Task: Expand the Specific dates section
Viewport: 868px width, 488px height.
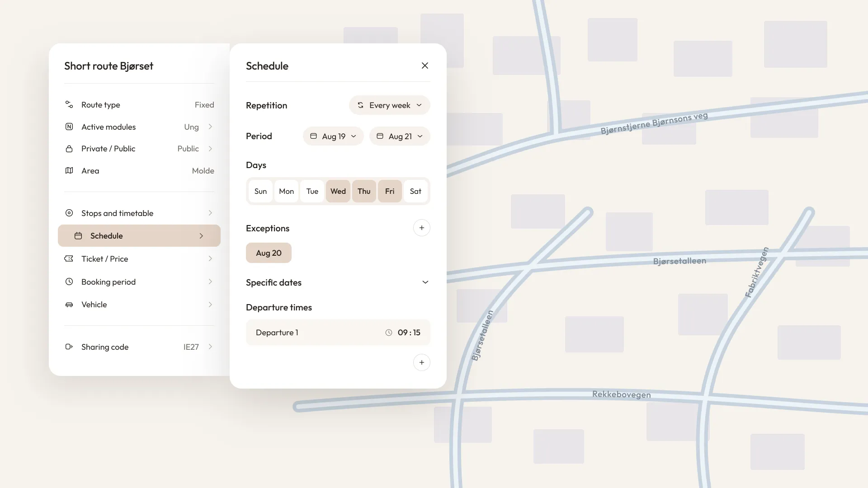Action: coord(425,282)
